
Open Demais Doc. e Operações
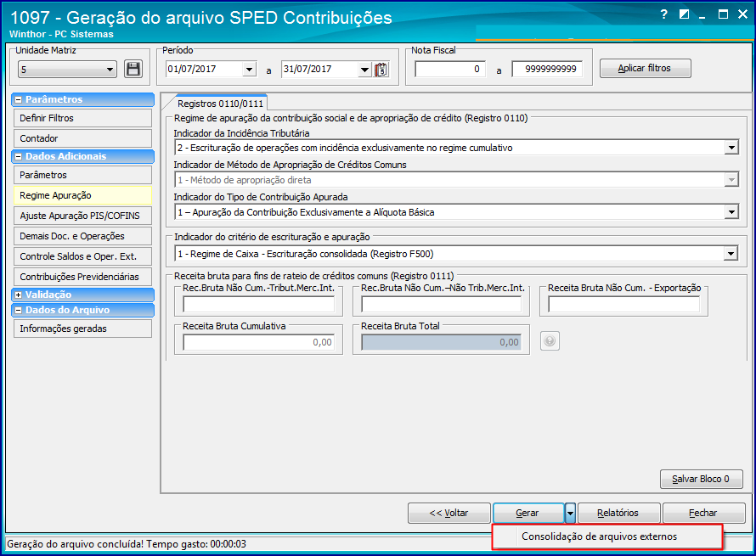[x=82, y=236]
